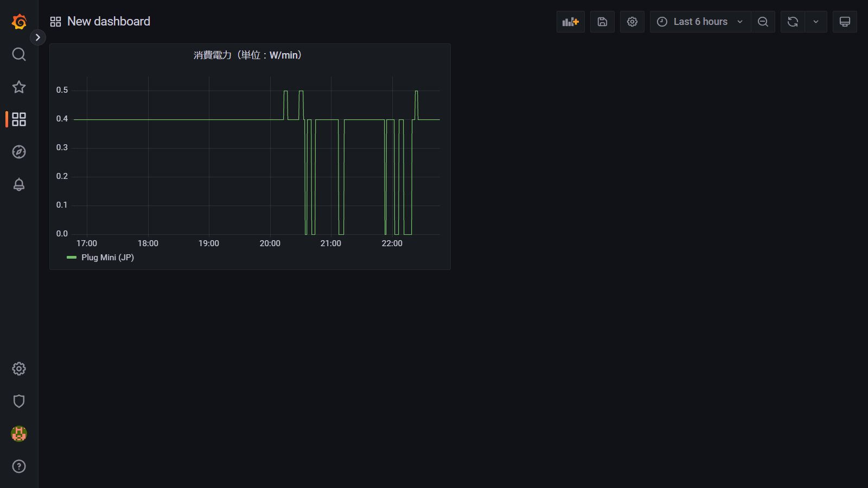Screen dimensions: 868x488
Task: Open dashboard settings
Action: (631, 22)
